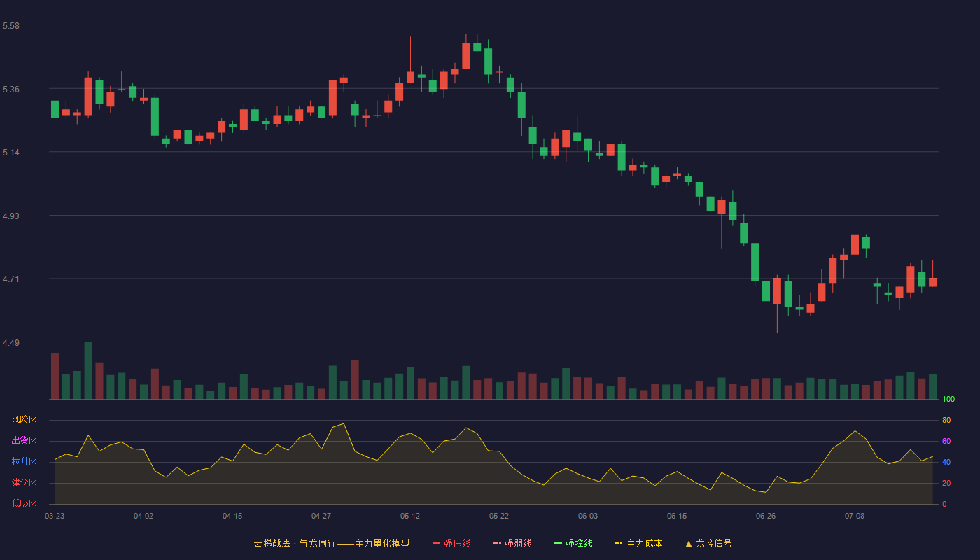Click the 07-08 date label
980x560 pixels.
point(855,516)
